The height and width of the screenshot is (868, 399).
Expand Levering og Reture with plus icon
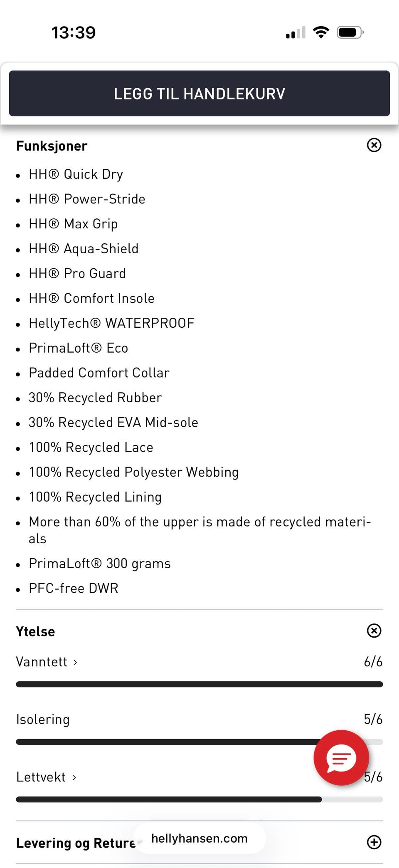[x=374, y=842]
